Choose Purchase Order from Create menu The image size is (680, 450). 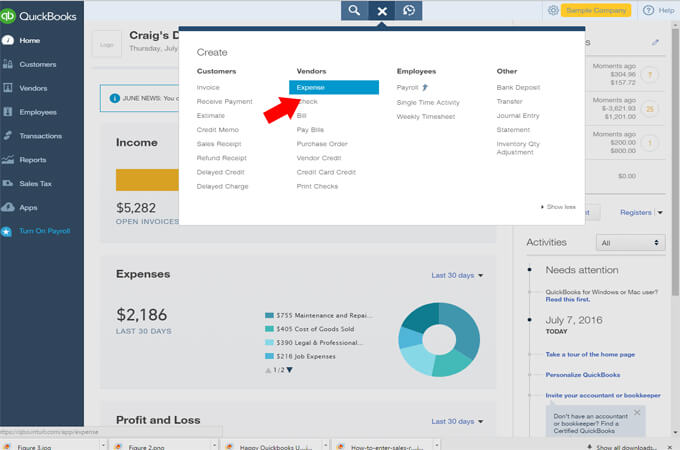pyautogui.click(x=322, y=144)
